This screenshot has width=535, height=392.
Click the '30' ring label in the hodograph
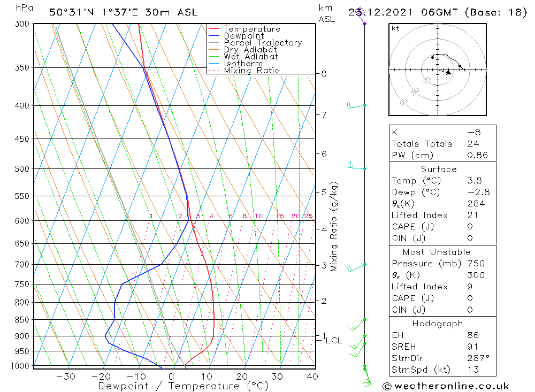pyautogui.click(x=415, y=91)
